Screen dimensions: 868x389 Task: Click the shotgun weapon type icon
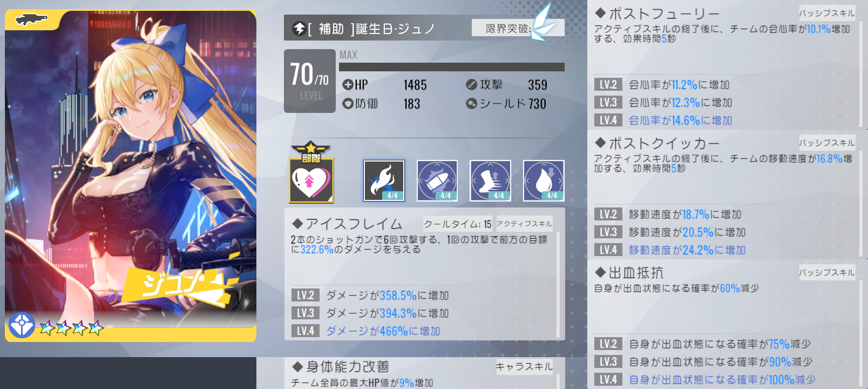tap(31, 20)
